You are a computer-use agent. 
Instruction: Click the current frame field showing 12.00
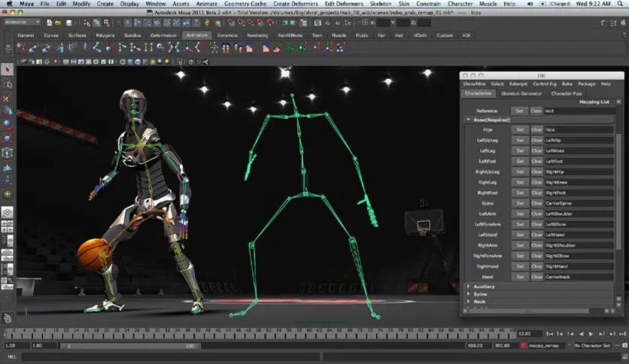point(530,333)
